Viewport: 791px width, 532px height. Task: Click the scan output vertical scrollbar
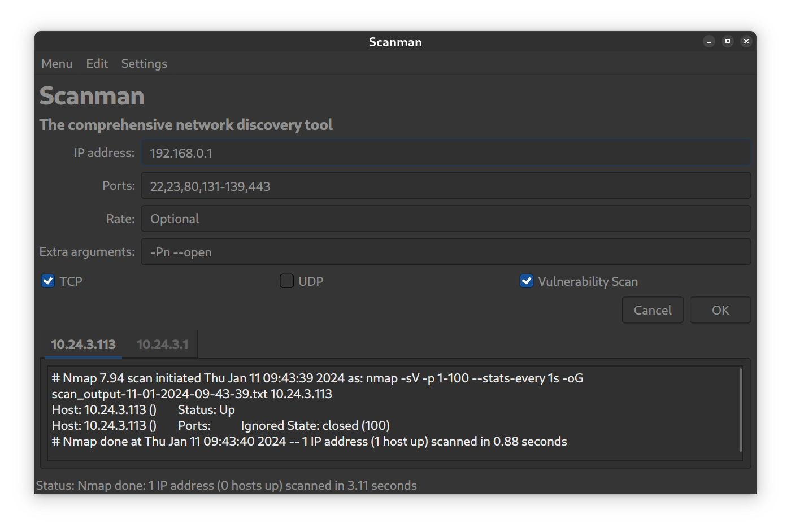740,410
